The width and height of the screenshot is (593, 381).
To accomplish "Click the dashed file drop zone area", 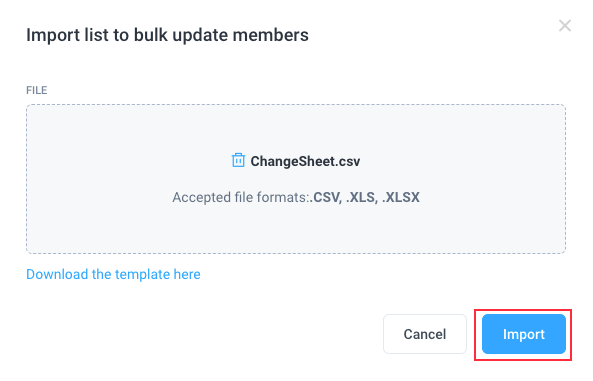I will click(x=296, y=179).
